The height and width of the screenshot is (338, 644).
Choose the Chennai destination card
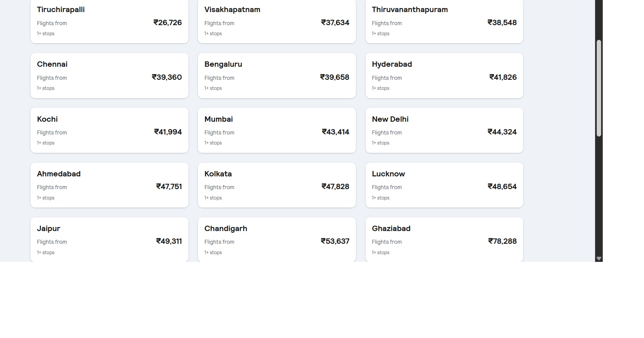click(109, 76)
